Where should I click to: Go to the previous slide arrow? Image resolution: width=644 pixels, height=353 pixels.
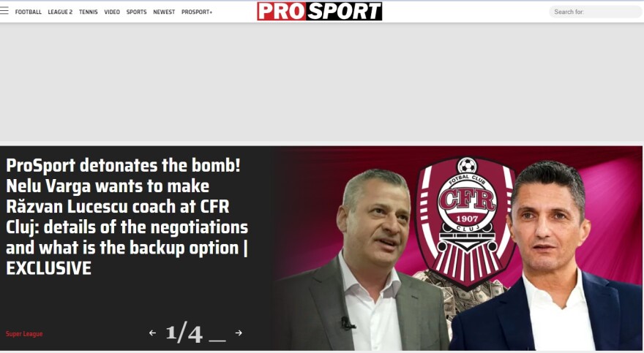pyautogui.click(x=152, y=333)
